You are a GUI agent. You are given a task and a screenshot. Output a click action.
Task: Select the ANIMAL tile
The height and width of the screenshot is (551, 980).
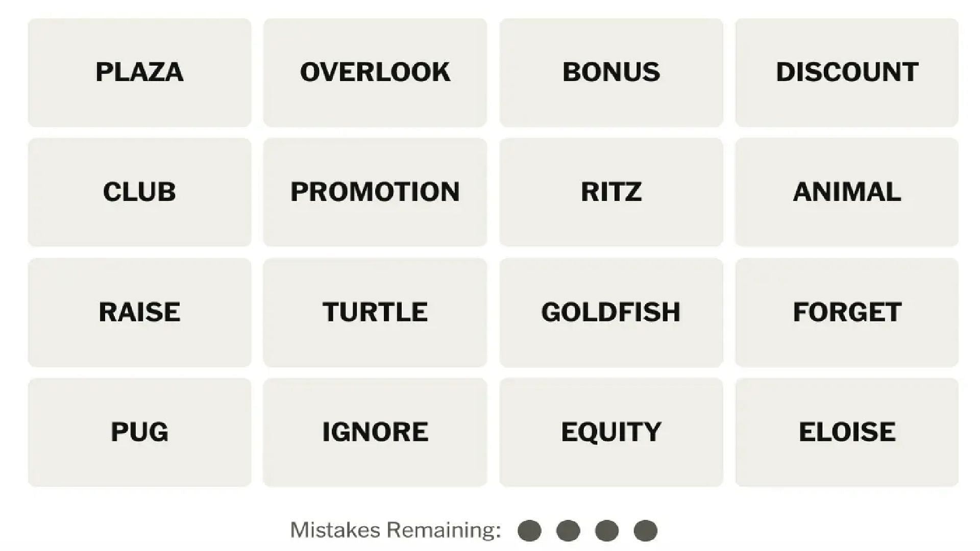846,192
